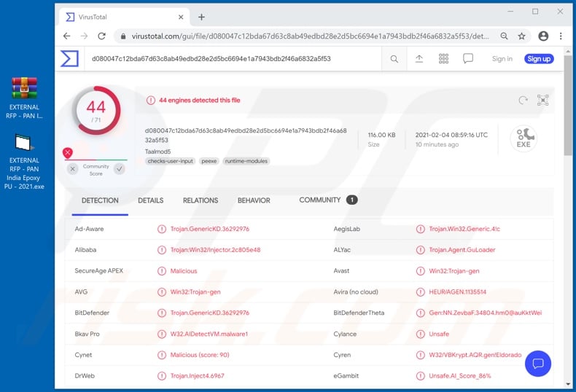
Task: Click the upload file icon in header
Action: 419,59
